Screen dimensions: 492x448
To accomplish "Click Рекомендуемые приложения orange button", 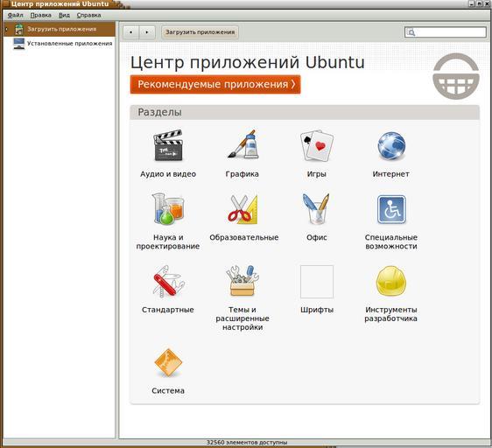I will pos(215,84).
